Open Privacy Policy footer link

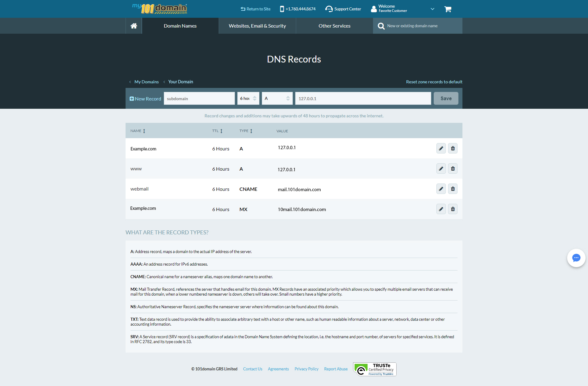click(307, 369)
